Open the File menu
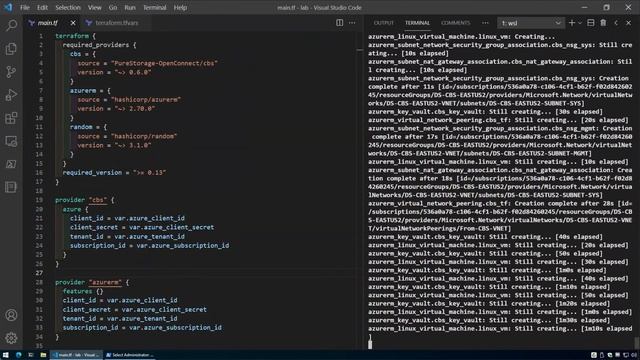 25,7
